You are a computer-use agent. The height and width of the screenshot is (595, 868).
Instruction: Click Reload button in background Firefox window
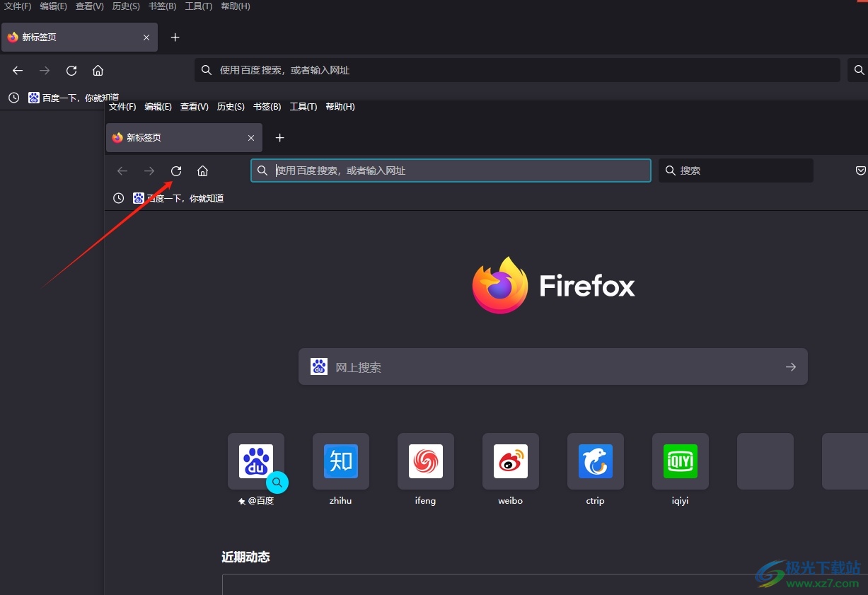pyautogui.click(x=71, y=70)
